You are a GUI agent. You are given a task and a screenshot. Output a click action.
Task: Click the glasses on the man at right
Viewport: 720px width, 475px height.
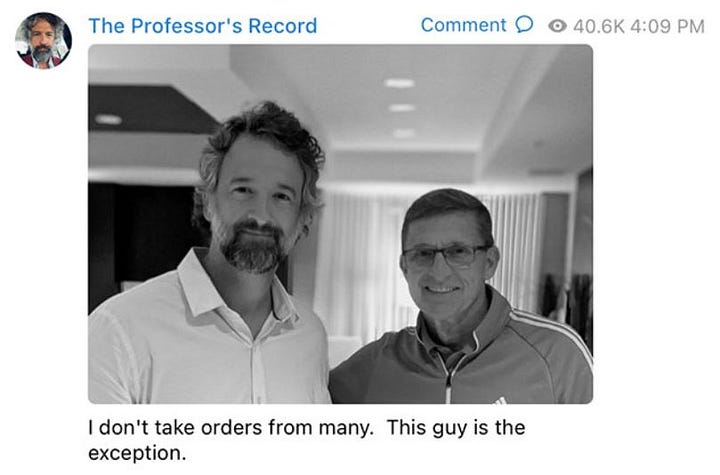[x=445, y=256]
